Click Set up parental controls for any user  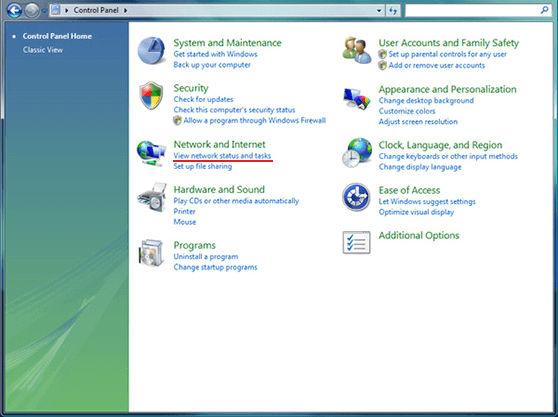pyautogui.click(x=448, y=54)
